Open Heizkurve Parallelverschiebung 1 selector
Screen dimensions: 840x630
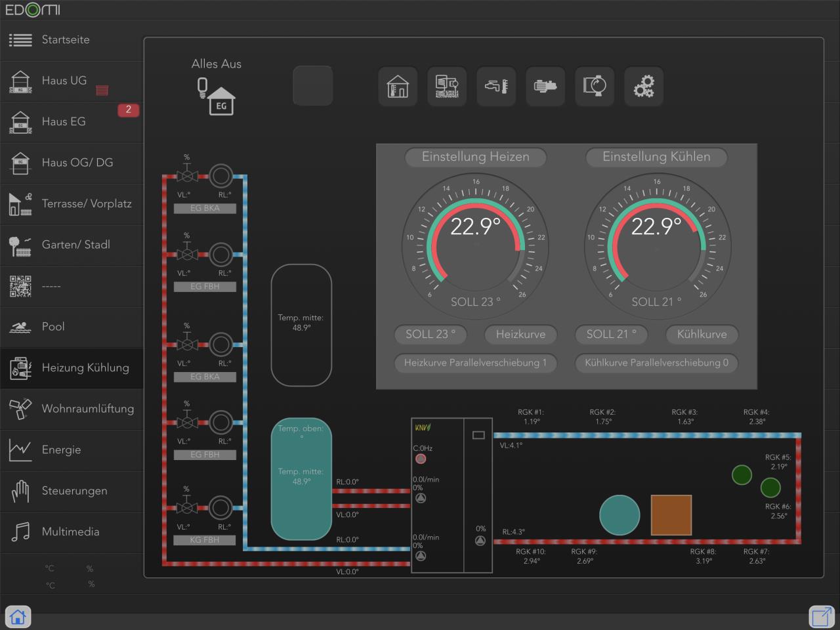475,363
